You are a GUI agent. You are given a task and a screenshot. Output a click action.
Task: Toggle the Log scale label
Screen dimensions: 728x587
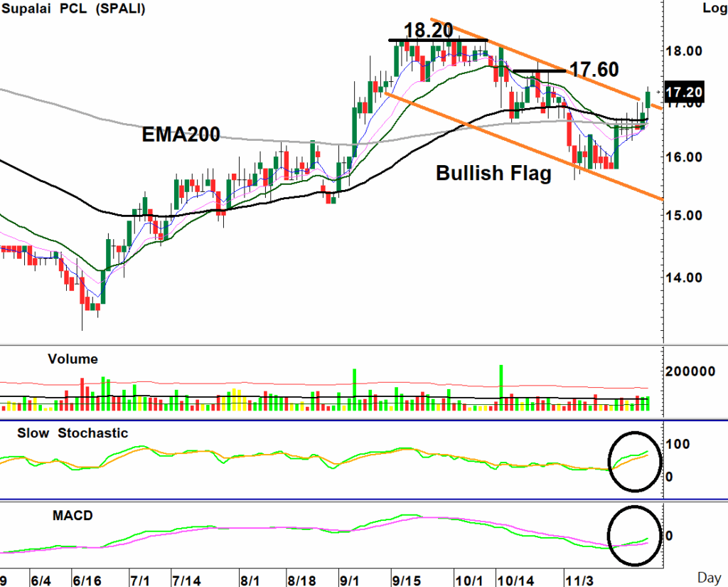coord(713,8)
